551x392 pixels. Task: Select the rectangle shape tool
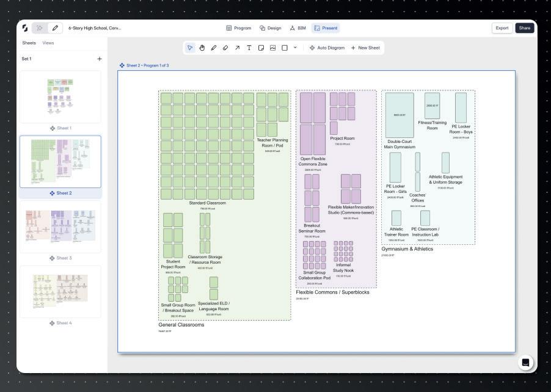point(285,48)
